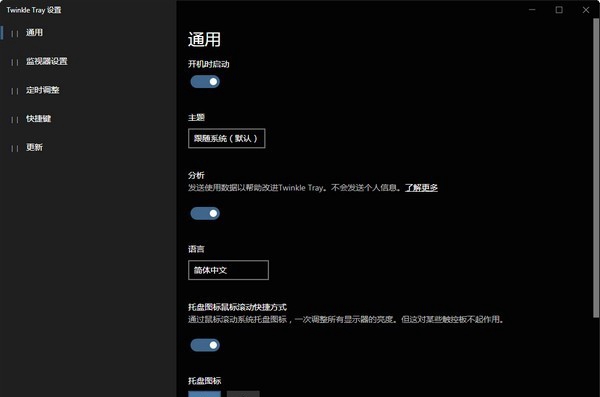The height and width of the screenshot is (397, 600).
Task: Maximize the Twinkle Tray settings window
Action: point(559,10)
